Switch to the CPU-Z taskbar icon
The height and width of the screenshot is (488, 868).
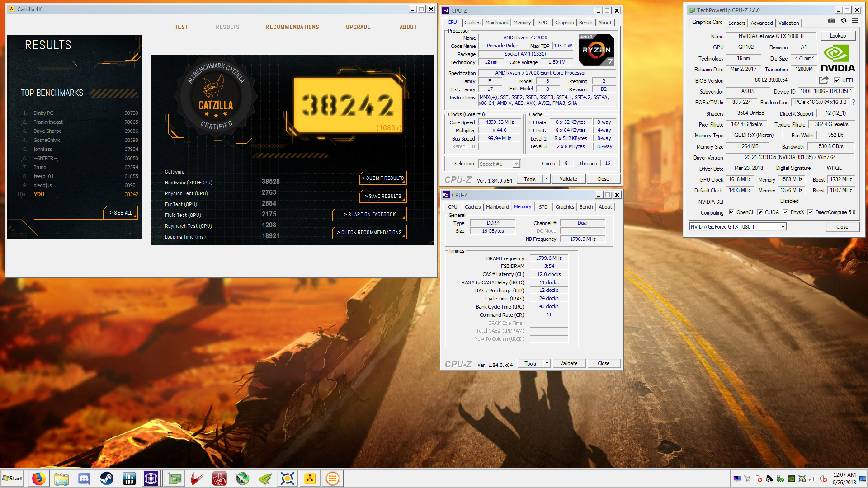click(x=151, y=479)
